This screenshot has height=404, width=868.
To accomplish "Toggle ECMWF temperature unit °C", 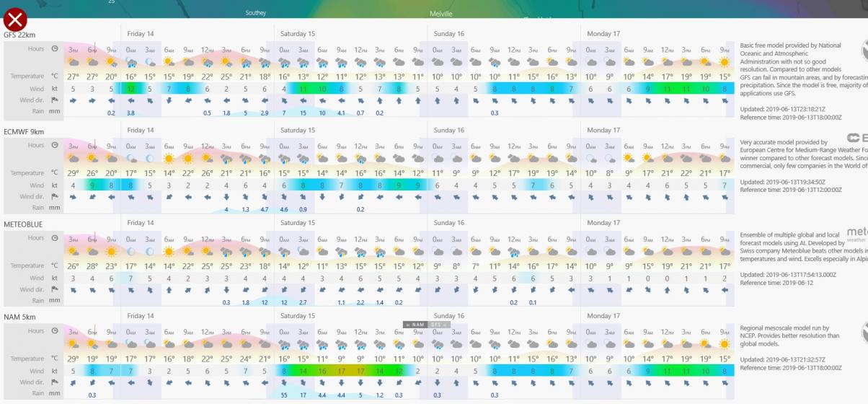I will tap(54, 173).
